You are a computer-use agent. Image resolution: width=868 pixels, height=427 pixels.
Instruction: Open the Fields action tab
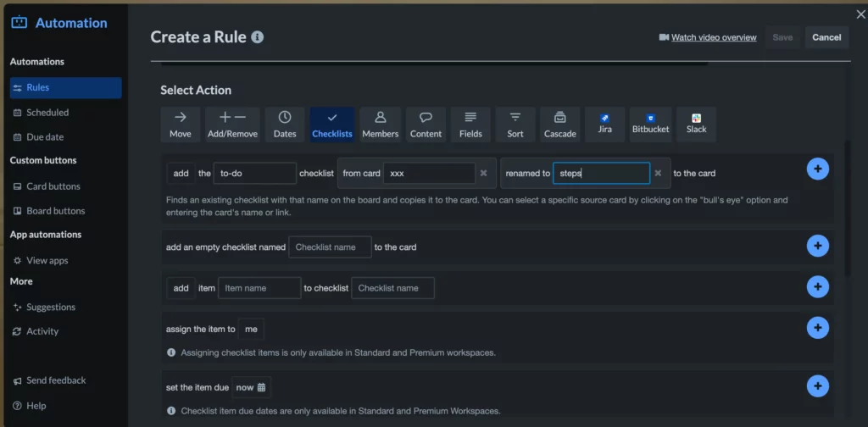(470, 125)
